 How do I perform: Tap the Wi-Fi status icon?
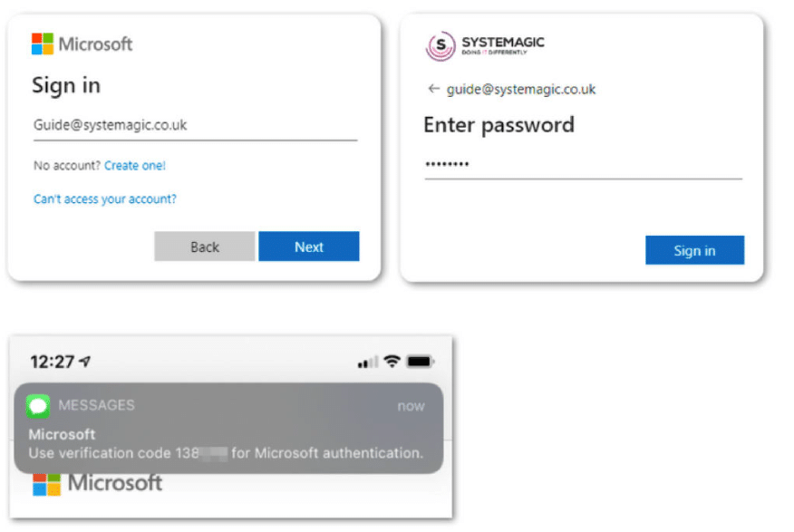pos(392,362)
